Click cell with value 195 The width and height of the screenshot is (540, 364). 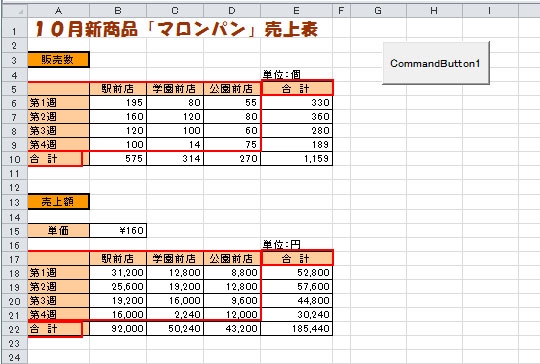click(x=118, y=103)
